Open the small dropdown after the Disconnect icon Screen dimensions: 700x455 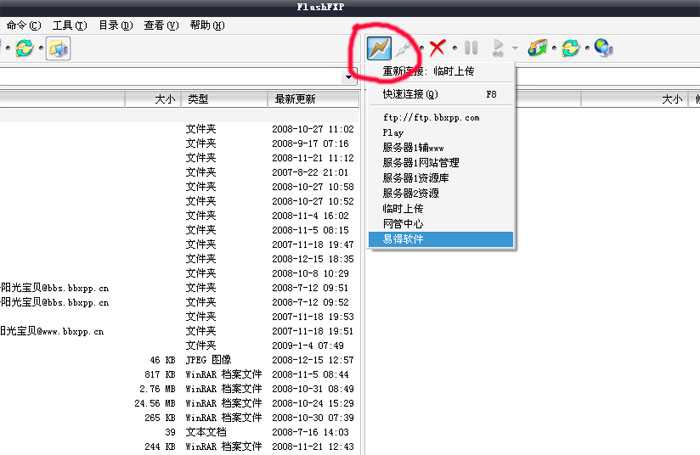click(421, 48)
